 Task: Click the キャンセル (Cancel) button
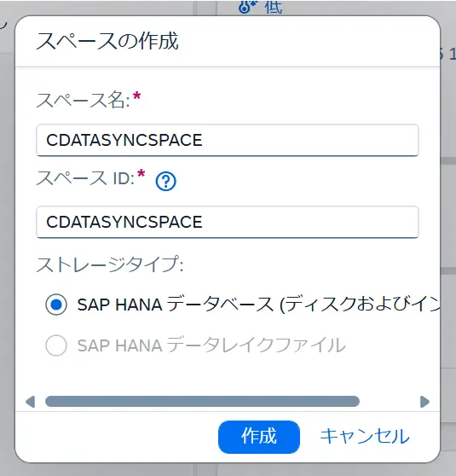point(365,436)
